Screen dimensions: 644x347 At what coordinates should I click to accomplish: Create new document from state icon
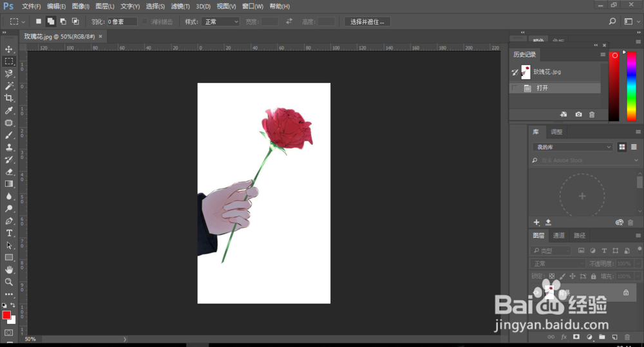point(563,115)
